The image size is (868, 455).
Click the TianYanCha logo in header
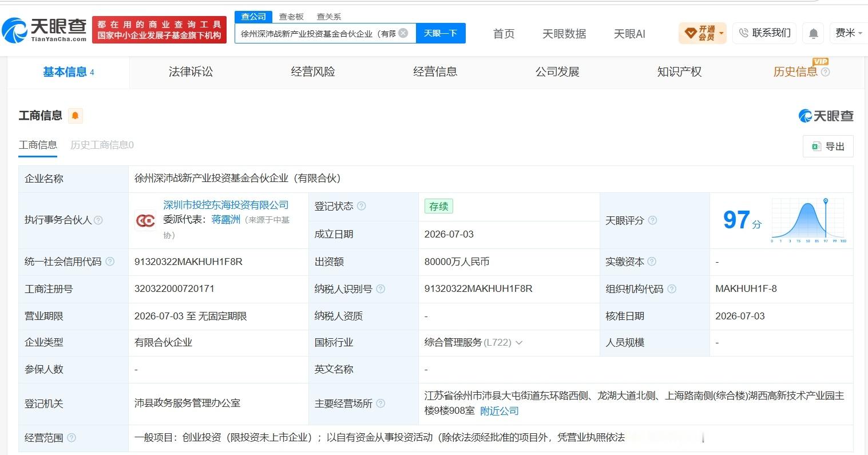click(44, 30)
